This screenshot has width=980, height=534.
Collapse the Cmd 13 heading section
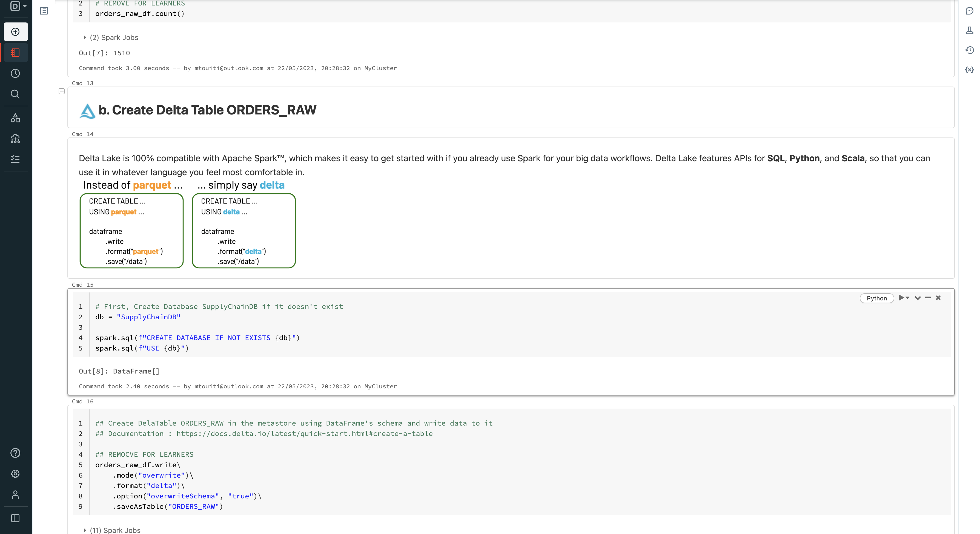click(x=62, y=91)
